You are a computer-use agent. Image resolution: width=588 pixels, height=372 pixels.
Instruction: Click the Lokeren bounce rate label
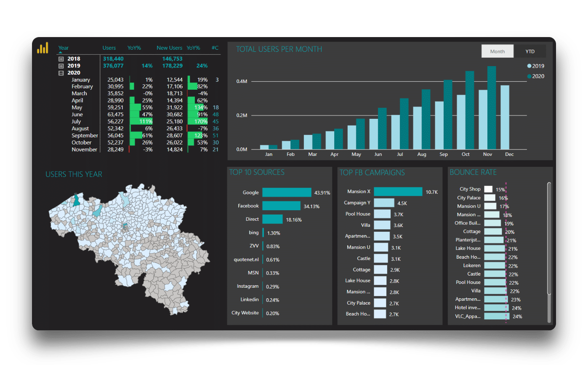point(472,265)
